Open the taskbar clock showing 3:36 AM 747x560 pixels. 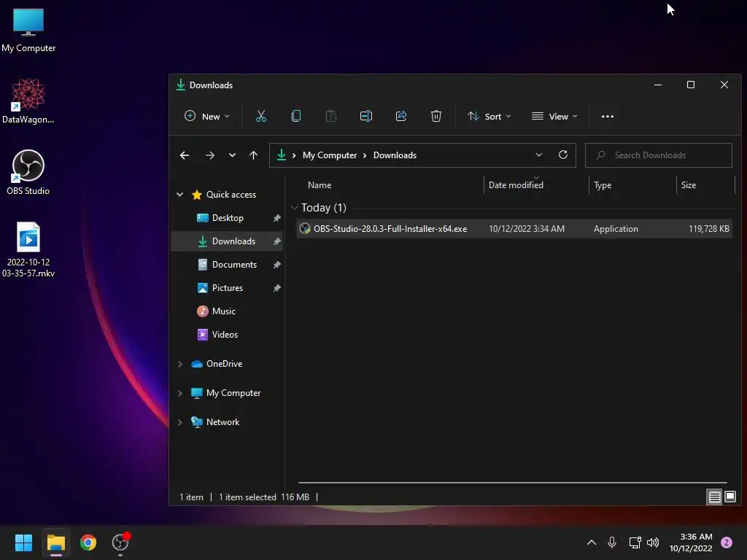pyautogui.click(x=691, y=542)
